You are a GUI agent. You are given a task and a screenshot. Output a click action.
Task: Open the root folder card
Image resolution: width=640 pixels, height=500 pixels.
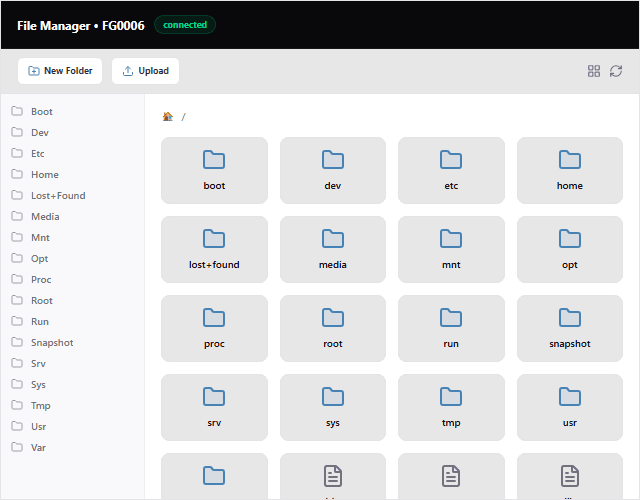(x=333, y=329)
